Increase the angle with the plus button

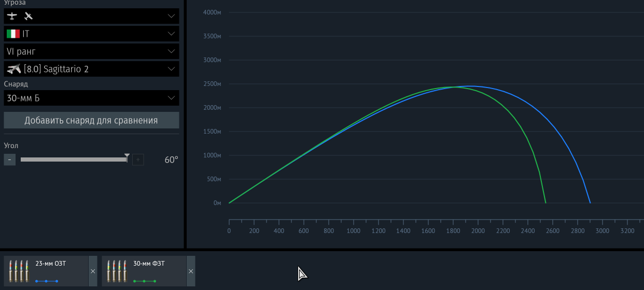(x=138, y=160)
